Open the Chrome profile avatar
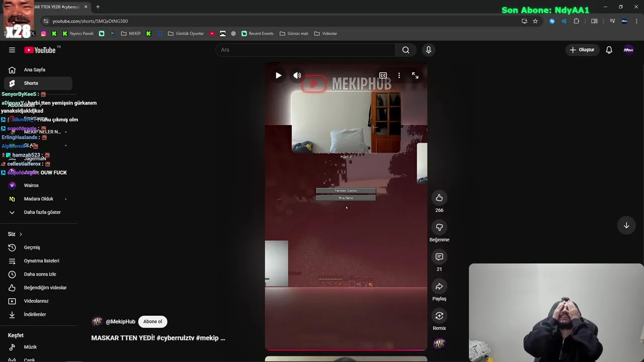This screenshot has height=362, width=644. [624, 21]
